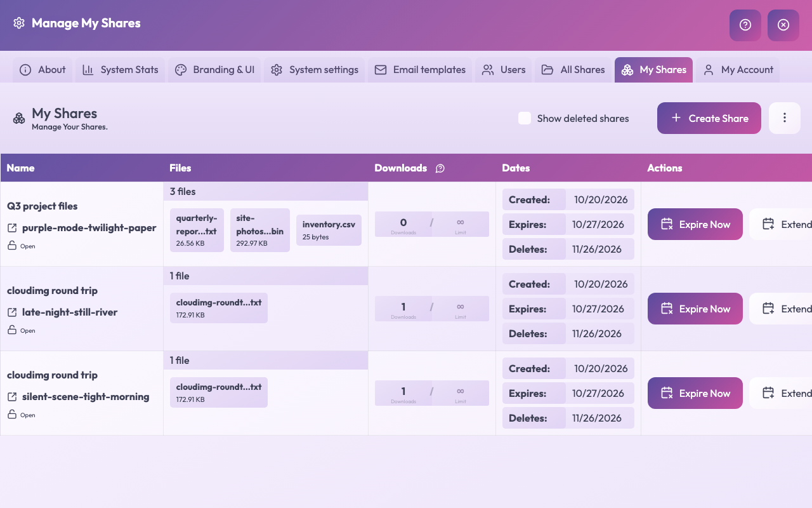Click the Open lock icon for late-night-still-river
Screen dimensions: 812x508
click(x=12, y=330)
